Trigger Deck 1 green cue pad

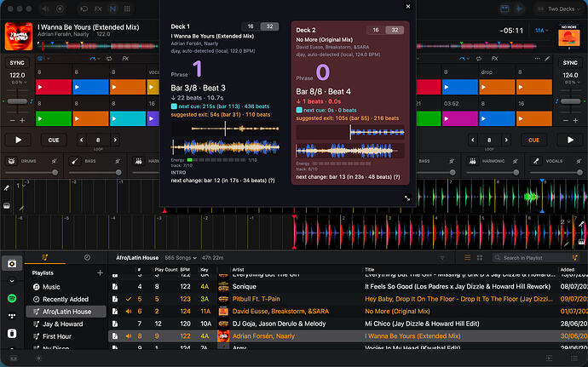tap(54, 119)
